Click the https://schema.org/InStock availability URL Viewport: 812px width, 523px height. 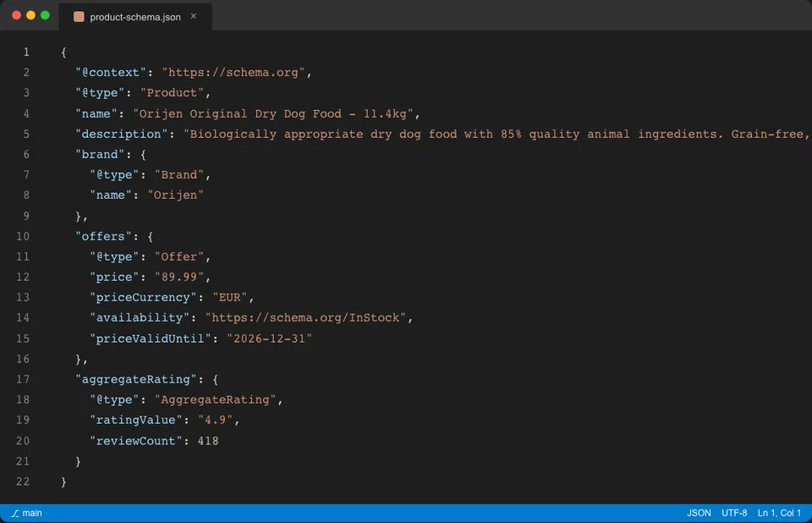[x=307, y=317]
